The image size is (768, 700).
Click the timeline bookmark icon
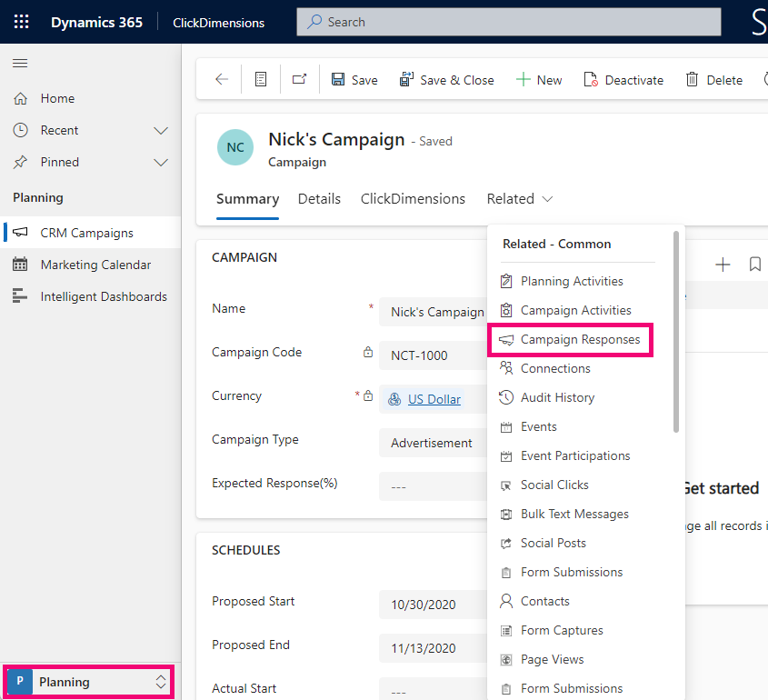pyautogui.click(x=754, y=264)
